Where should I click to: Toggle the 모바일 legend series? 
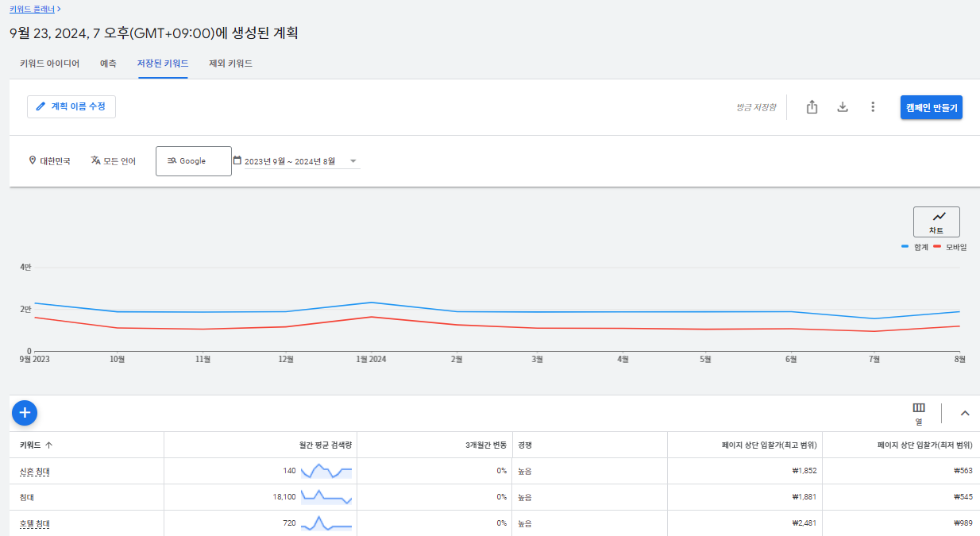point(950,247)
